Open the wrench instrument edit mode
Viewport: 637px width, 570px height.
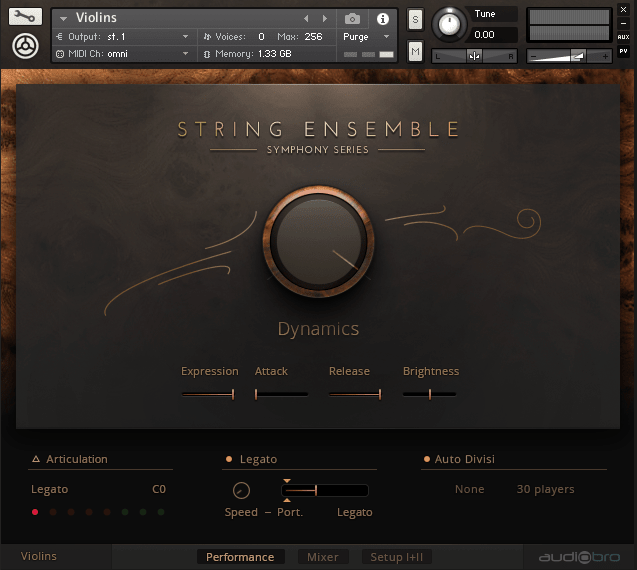click(25, 17)
